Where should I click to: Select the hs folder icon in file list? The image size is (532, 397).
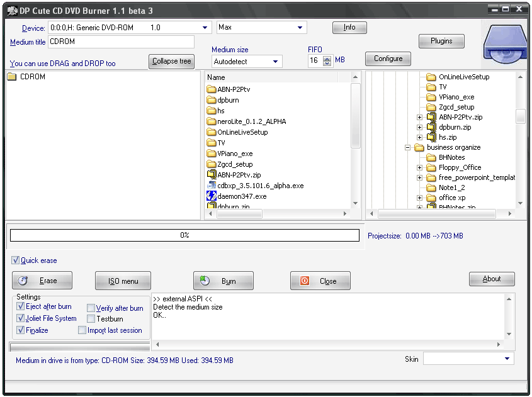[212, 111]
